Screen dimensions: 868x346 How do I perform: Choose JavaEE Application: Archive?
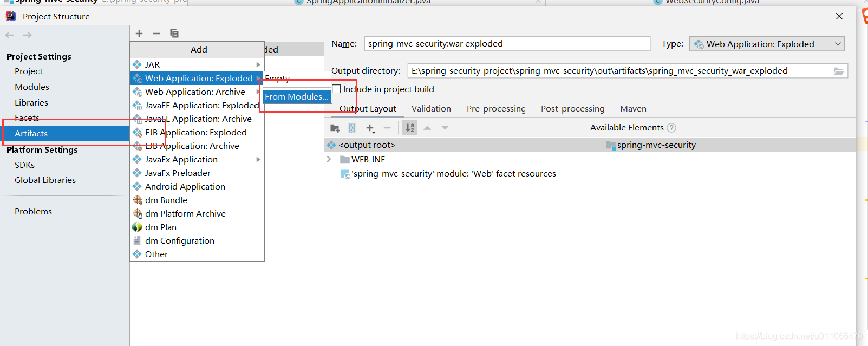click(197, 119)
